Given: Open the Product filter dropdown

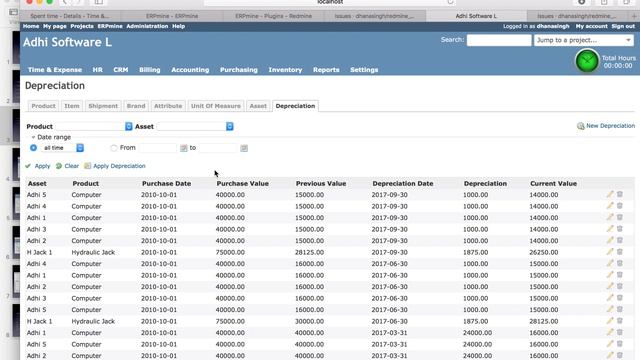Looking at the screenshot, I should tap(94, 127).
